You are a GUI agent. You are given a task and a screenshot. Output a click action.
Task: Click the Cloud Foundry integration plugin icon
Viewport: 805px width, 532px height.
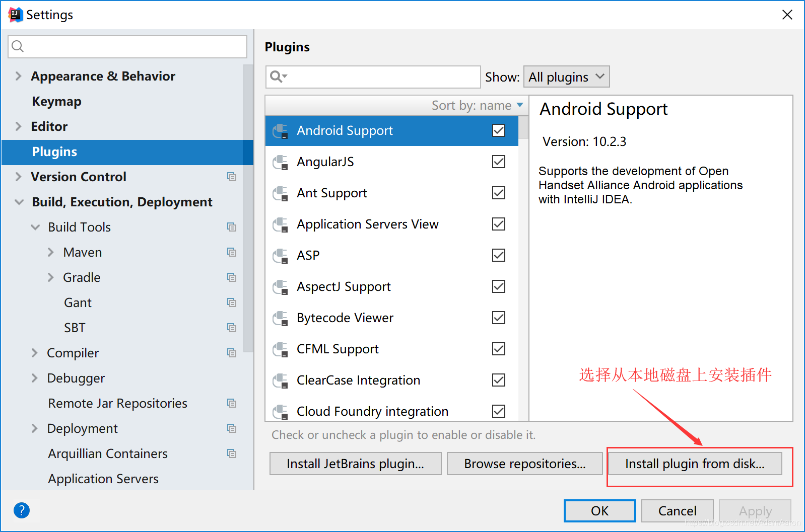[281, 412]
